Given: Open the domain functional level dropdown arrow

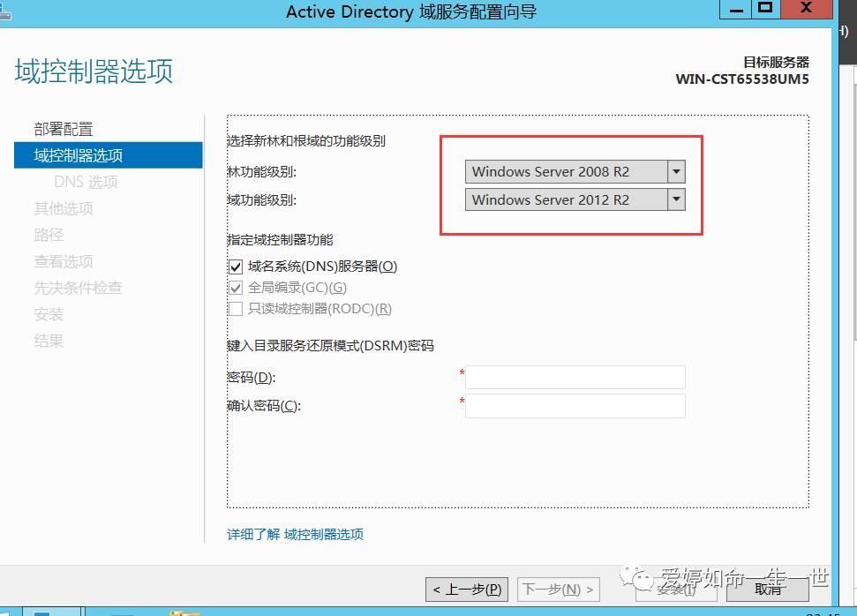Looking at the screenshot, I should (x=676, y=199).
